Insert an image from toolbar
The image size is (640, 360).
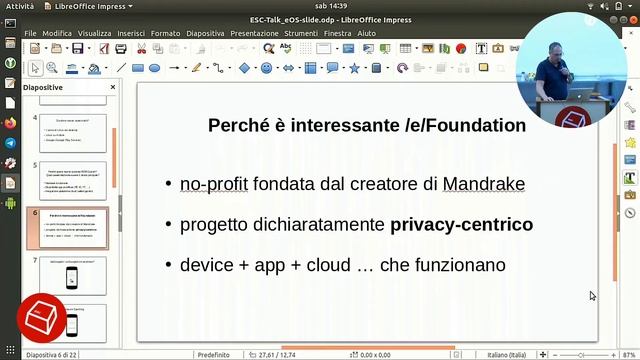(428, 49)
